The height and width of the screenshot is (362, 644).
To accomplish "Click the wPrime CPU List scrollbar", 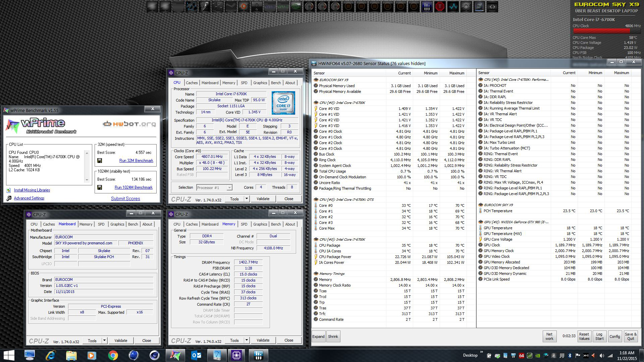I will pyautogui.click(x=87, y=167).
